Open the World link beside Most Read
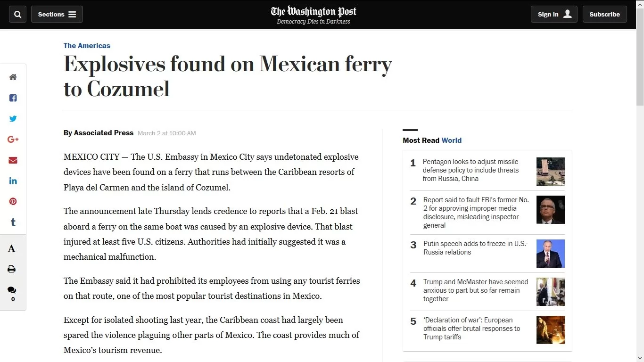 click(x=451, y=140)
